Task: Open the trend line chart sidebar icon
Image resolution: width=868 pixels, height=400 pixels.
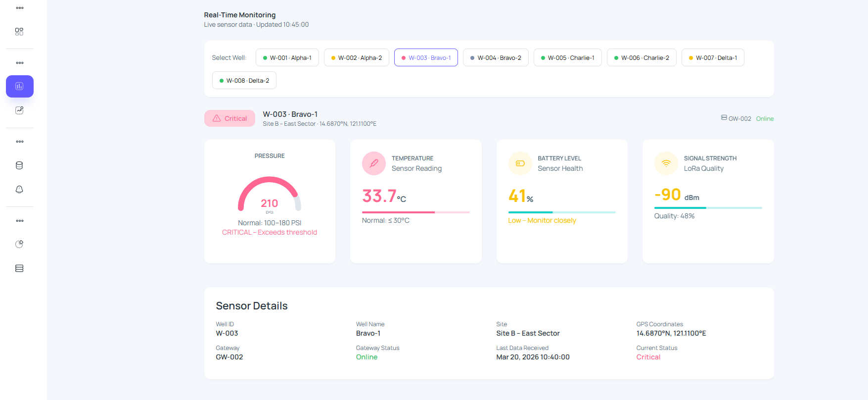Action: click(19, 110)
